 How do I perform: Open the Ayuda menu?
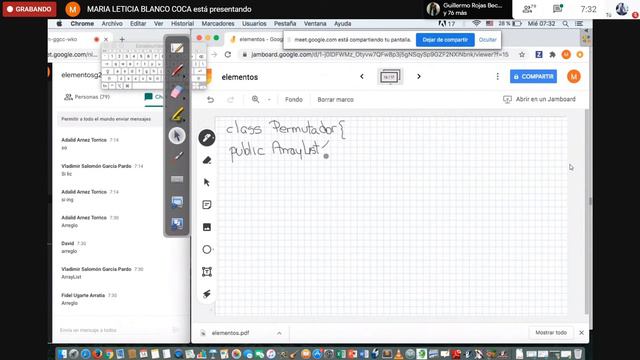tap(342, 24)
